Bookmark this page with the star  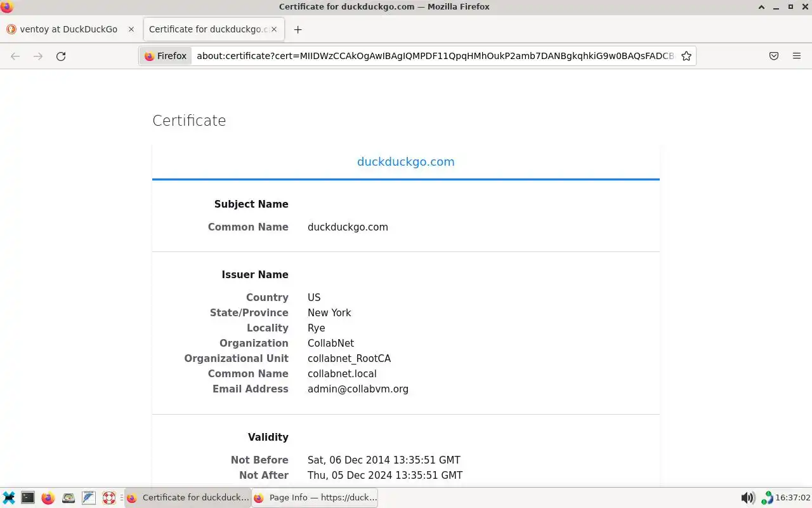[686, 56]
